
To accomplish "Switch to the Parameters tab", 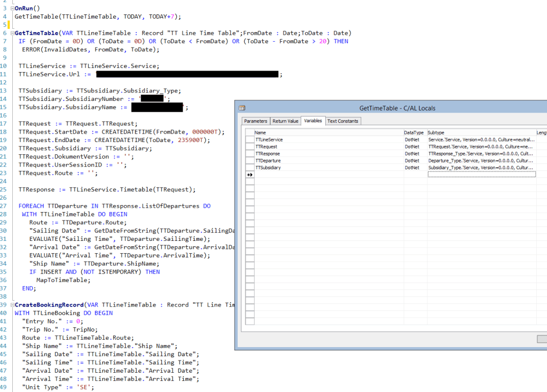I will [255, 121].
